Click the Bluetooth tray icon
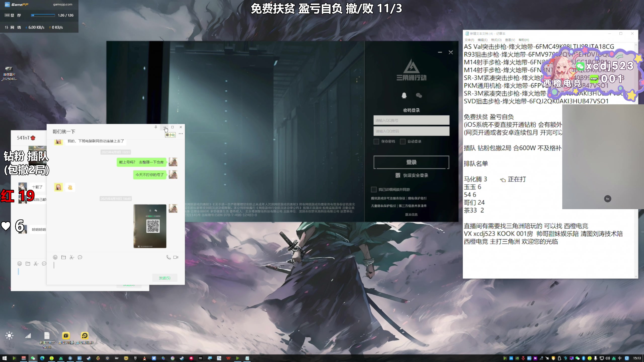This screenshot has height=362, width=644. point(583,358)
